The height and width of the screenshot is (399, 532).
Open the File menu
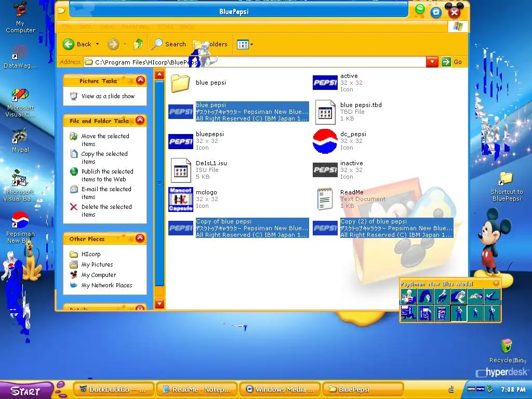pos(67,26)
